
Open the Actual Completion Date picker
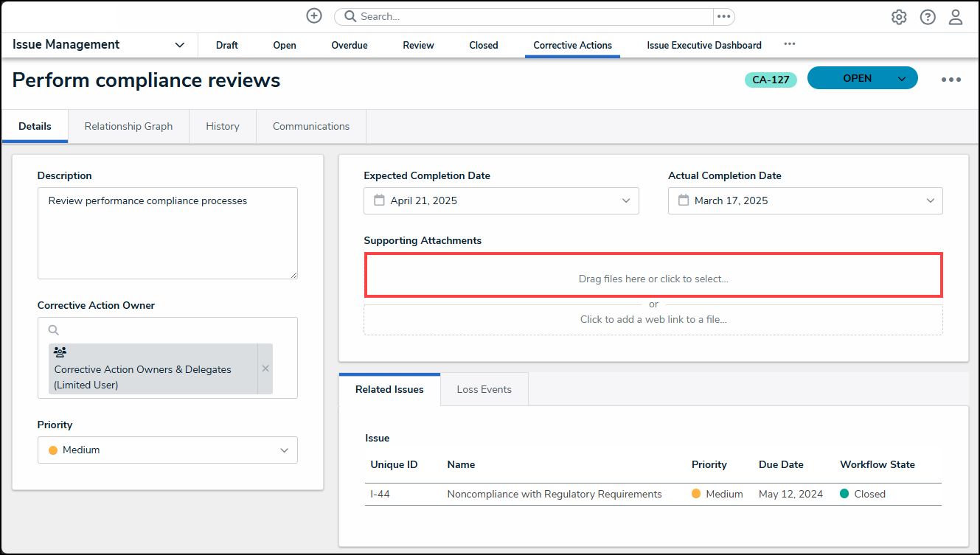click(x=804, y=200)
